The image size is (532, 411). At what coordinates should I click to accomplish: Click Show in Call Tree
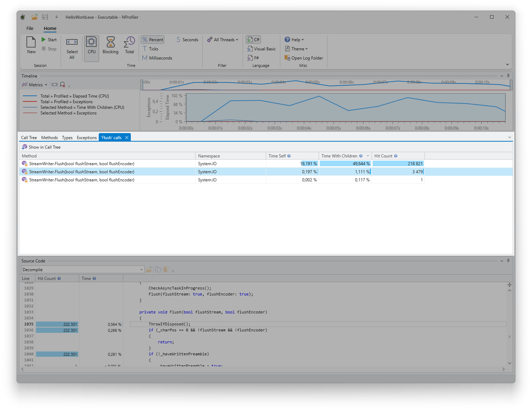[x=41, y=147]
